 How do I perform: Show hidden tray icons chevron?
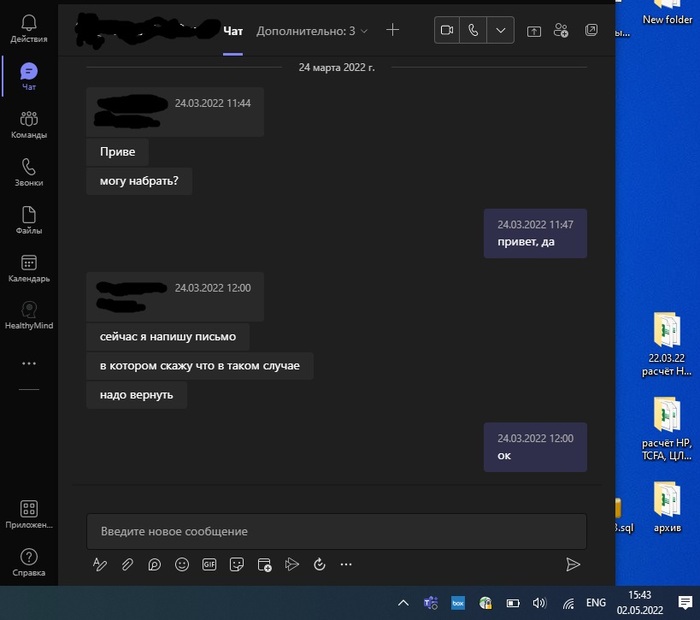coord(403,603)
